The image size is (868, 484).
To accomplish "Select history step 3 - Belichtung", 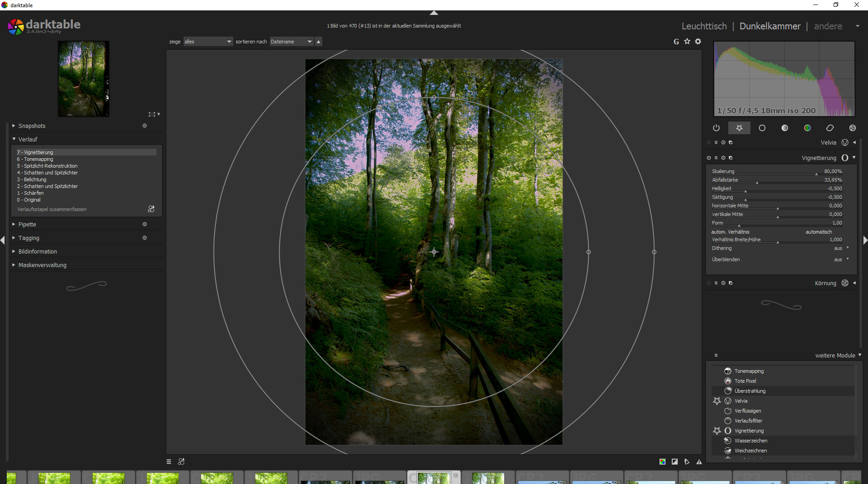I will point(86,179).
